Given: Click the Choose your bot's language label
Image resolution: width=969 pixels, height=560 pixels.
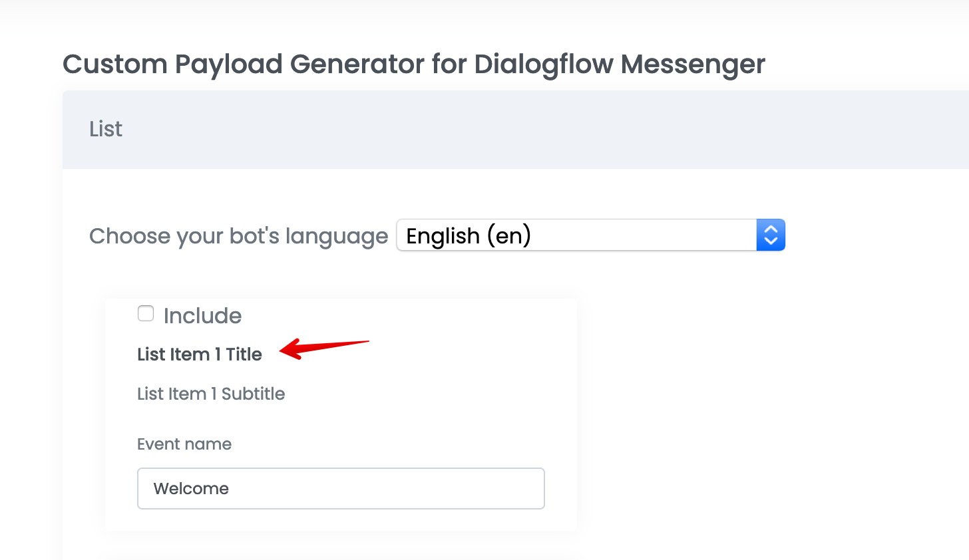Looking at the screenshot, I should click(x=238, y=236).
